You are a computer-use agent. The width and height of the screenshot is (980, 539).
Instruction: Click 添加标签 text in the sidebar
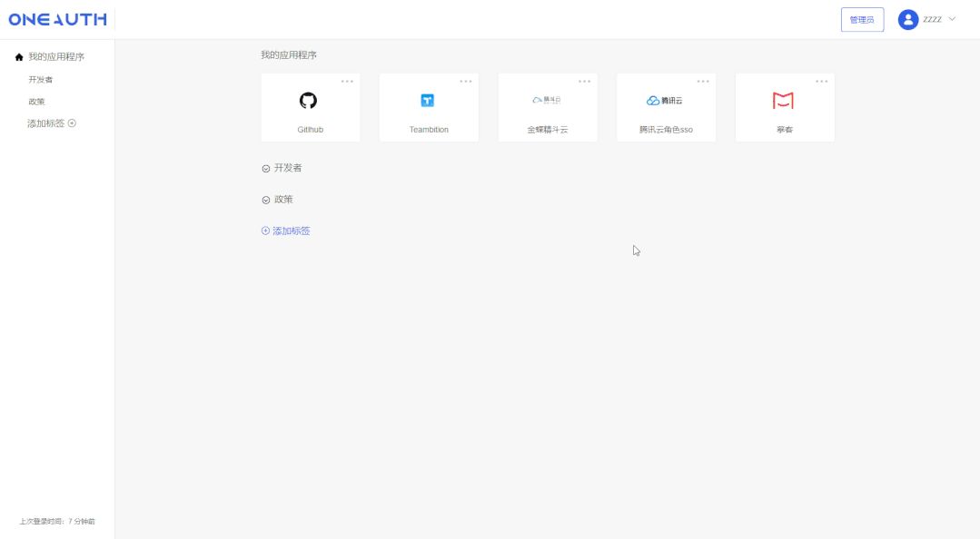tap(45, 123)
